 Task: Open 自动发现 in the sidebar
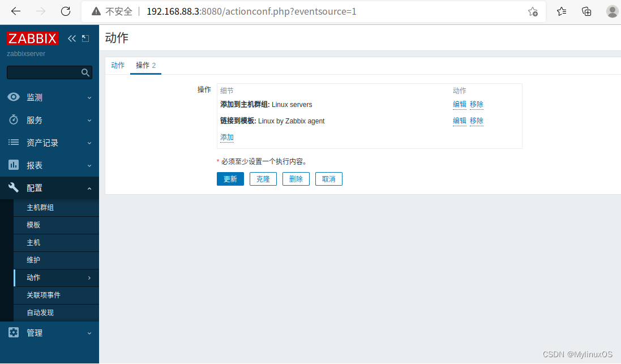click(x=56, y=312)
